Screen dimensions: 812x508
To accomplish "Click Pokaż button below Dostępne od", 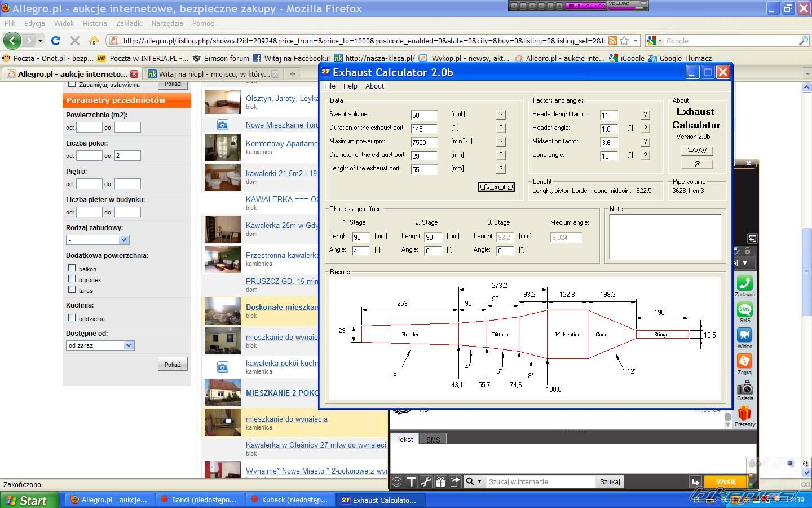I will point(173,365).
